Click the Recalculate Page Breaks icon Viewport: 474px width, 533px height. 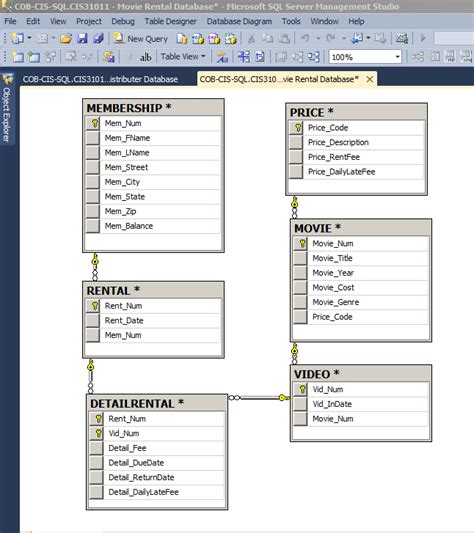(x=260, y=57)
